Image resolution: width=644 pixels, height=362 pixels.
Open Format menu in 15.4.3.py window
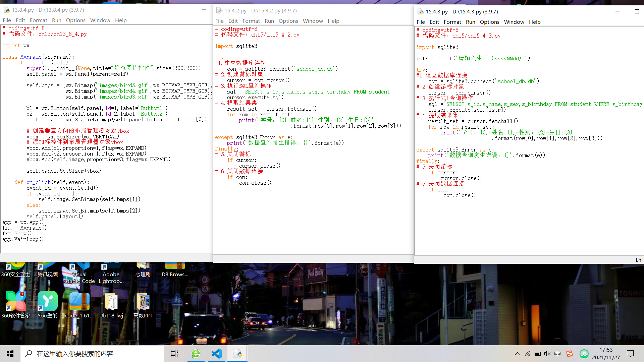[x=452, y=22]
